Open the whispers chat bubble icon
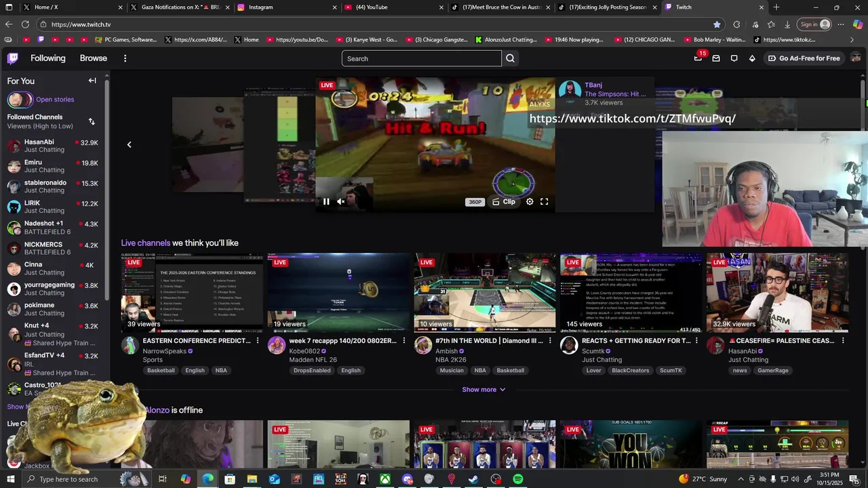This screenshot has height=488, width=868. pos(734,58)
